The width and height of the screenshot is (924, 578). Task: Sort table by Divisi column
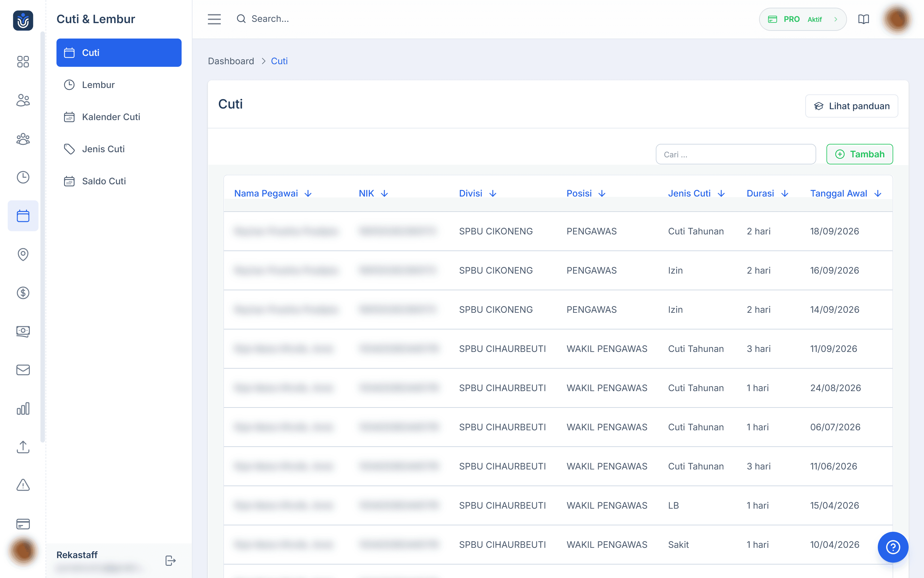point(478,193)
